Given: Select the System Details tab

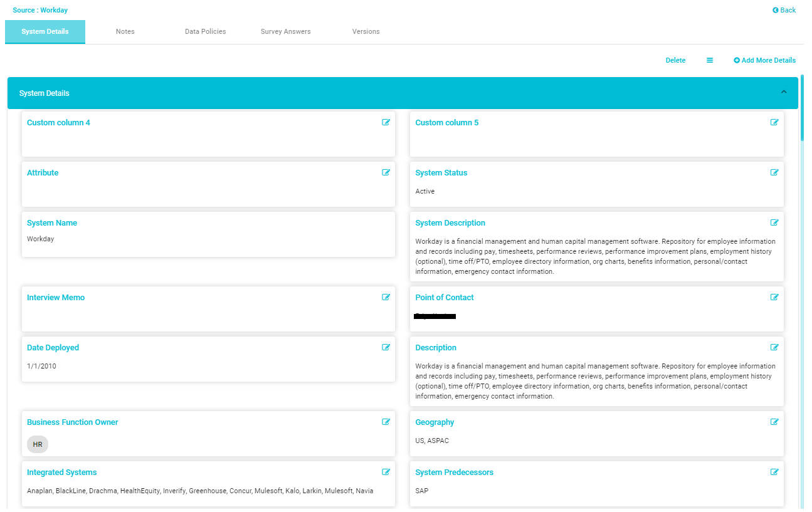Looking at the screenshot, I should pyautogui.click(x=45, y=32).
